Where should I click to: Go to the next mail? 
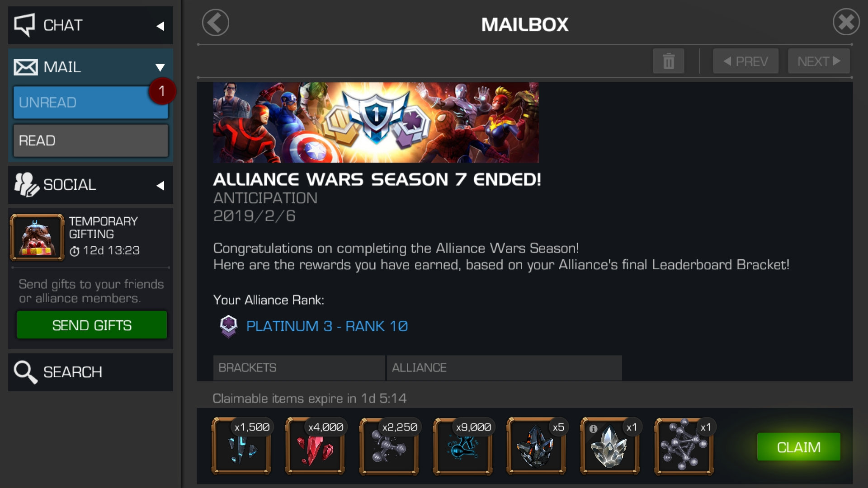819,61
